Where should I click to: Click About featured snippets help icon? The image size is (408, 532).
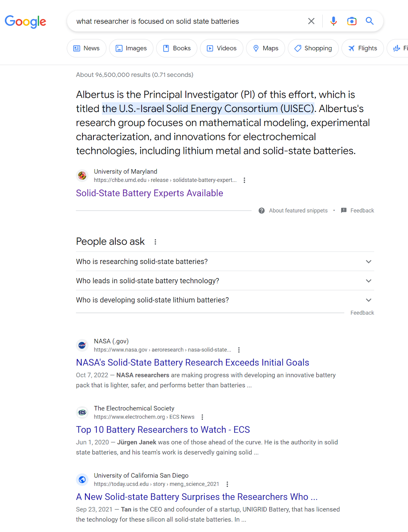pos(261,210)
